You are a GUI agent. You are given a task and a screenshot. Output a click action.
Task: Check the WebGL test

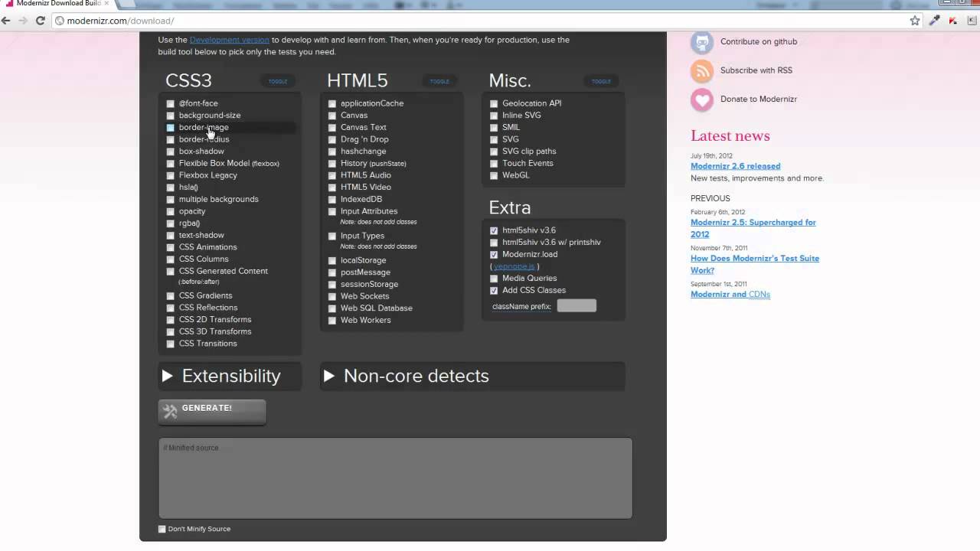tap(494, 176)
